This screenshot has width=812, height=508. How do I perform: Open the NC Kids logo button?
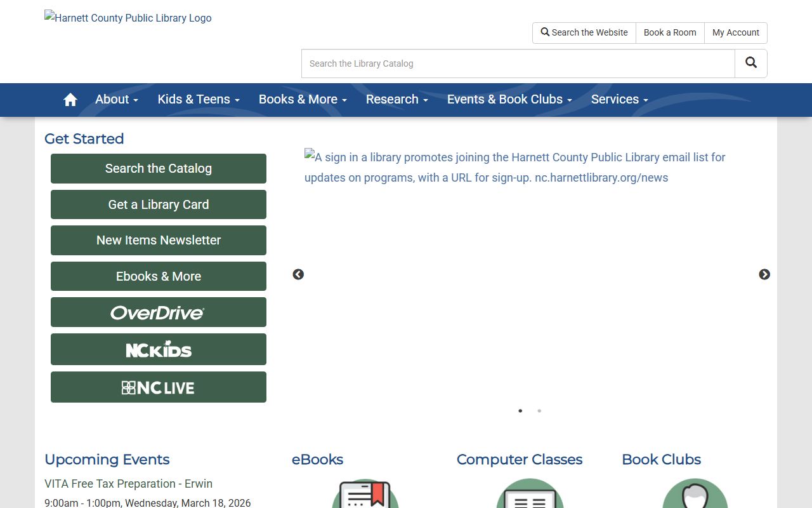159,349
